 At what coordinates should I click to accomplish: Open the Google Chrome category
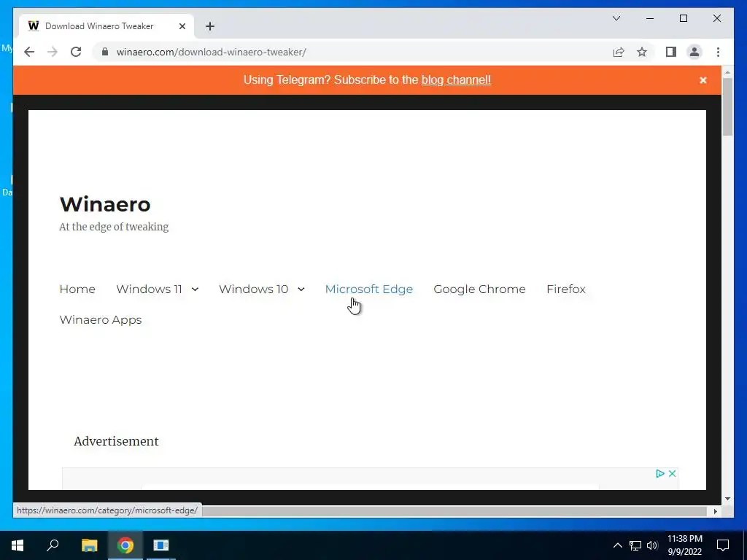pos(479,289)
